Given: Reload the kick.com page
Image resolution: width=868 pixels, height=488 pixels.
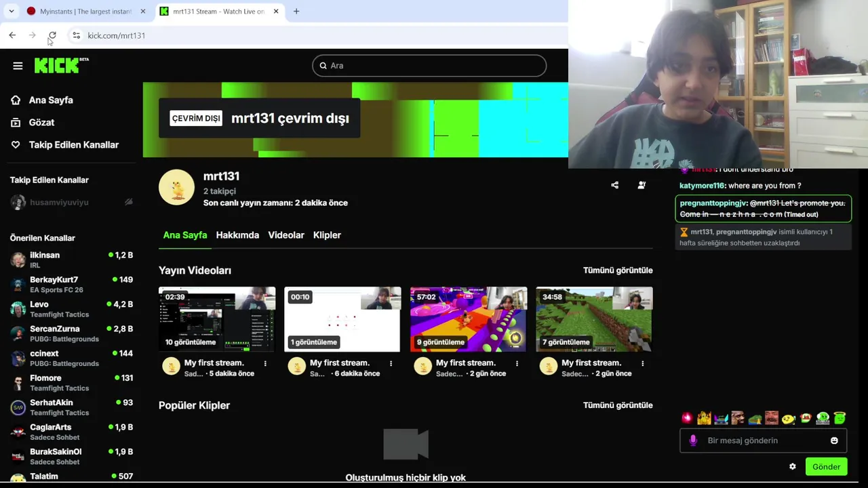Looking at the screenshot, I should point(52,35).
